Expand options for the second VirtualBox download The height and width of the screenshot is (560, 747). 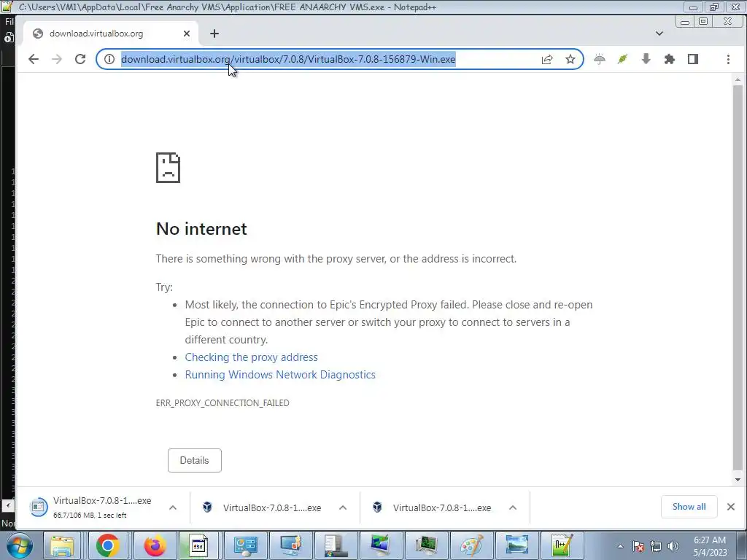click(343, 507)
